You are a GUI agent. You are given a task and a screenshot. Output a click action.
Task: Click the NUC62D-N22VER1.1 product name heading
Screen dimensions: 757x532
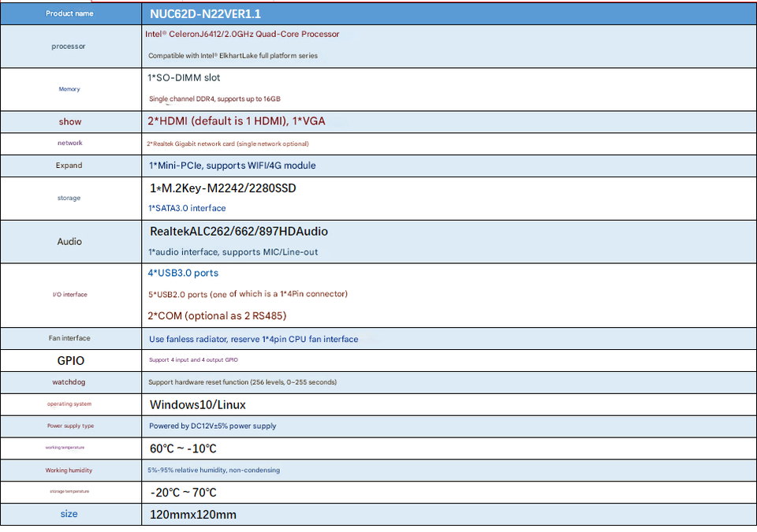205,13
